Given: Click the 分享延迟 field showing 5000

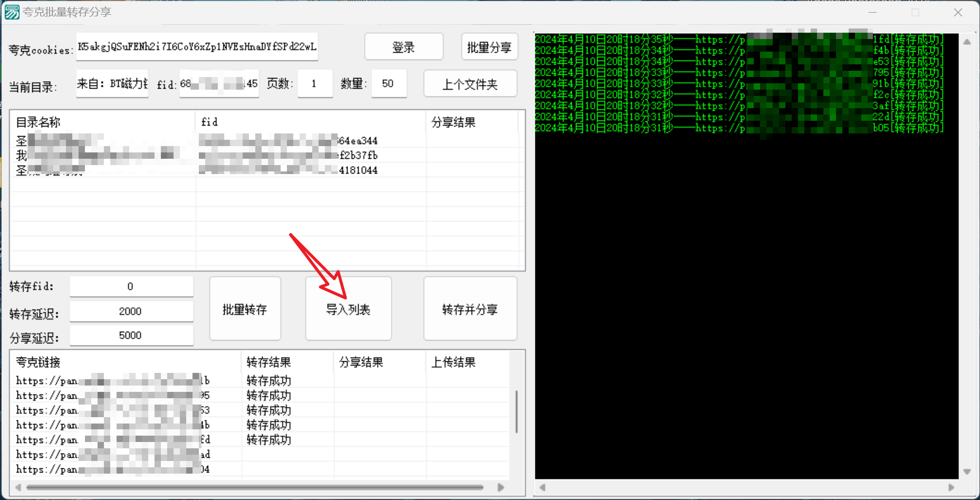Looking at the screenshot, I should click(131, 335).
